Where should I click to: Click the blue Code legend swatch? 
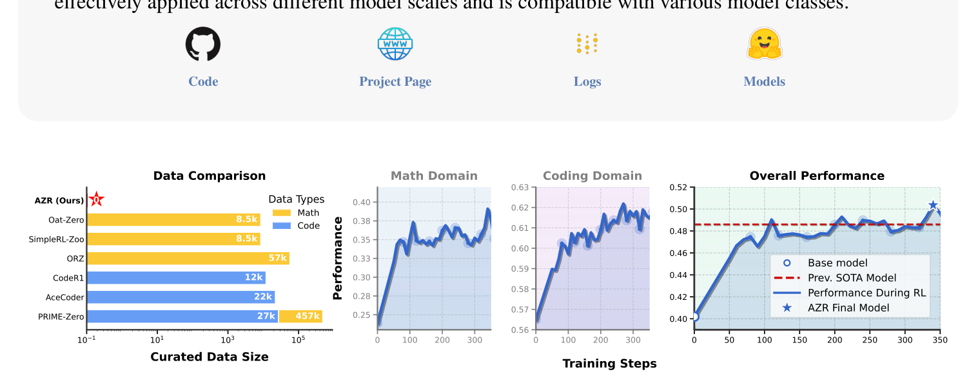coord(281,226)
